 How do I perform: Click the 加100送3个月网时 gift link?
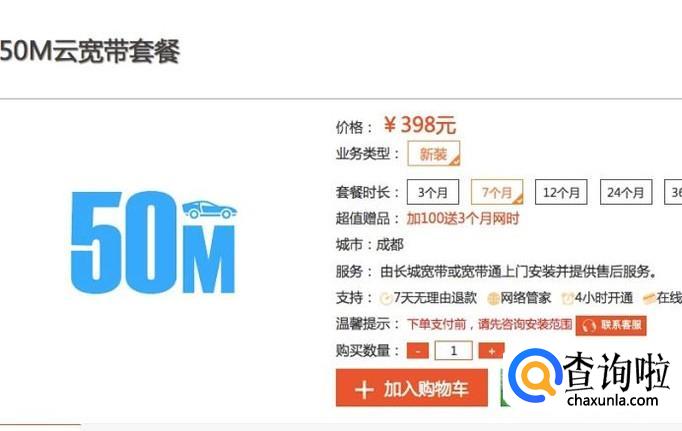click(x=463, y=218)
